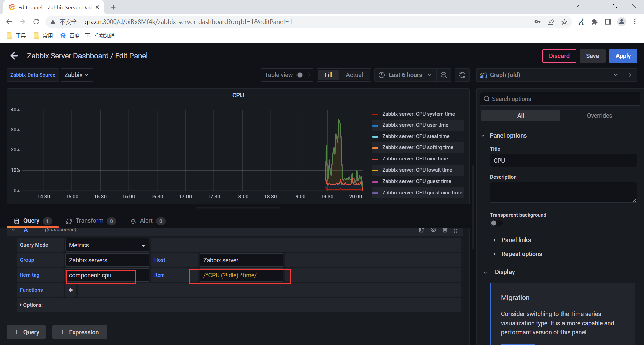Expand the query Options row
Image resolution: width=644 pixels, height=345 pixels.
(x=31, y=305)
